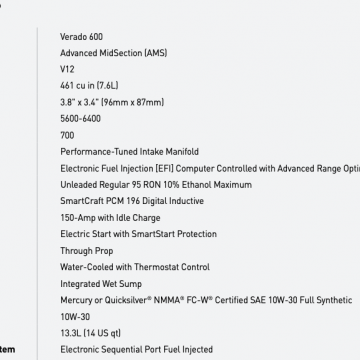Select Electric Start with SmartStart Protection
Image resolution: width=360 pixels, height=360 pixels.
138,234
